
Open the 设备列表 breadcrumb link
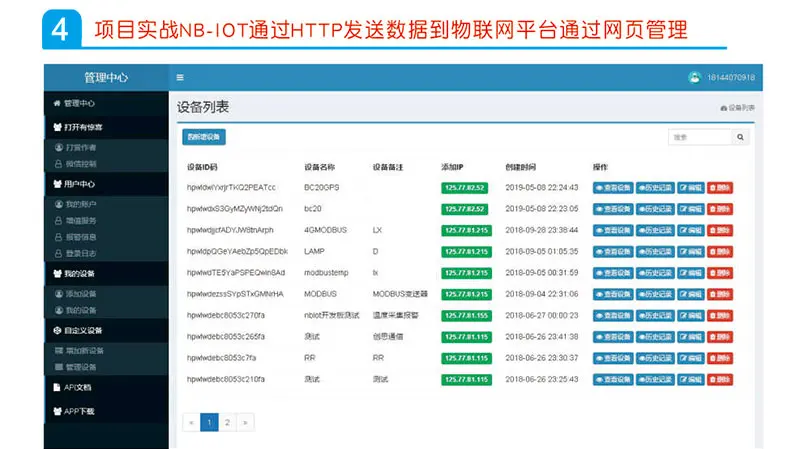click(737, 108)
